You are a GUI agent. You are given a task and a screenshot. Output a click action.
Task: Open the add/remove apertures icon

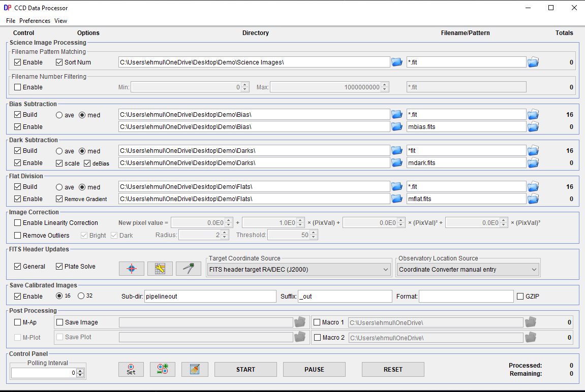(163, 369)
